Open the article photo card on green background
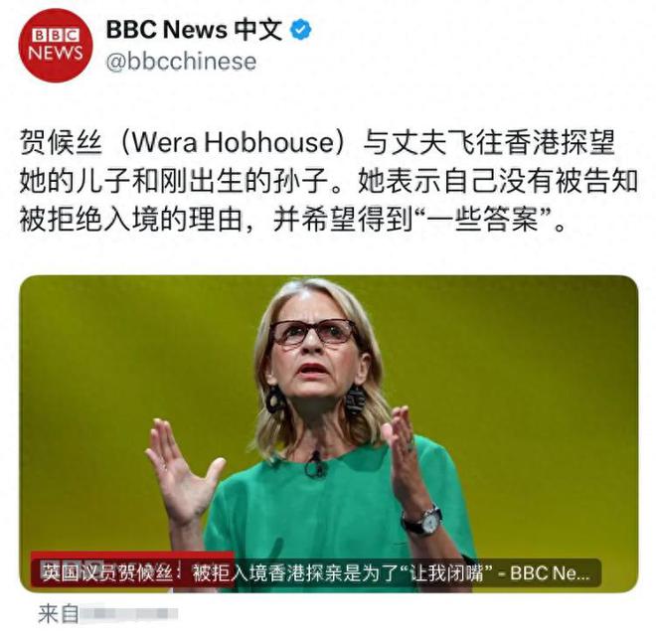This screenshot has width=656, height=644. (329, 433)
